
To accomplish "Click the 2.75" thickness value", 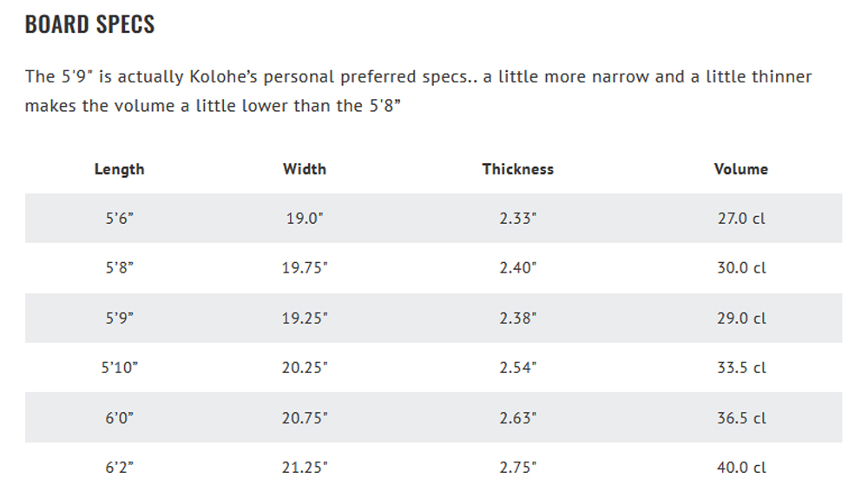I will (x=517, y=468).
